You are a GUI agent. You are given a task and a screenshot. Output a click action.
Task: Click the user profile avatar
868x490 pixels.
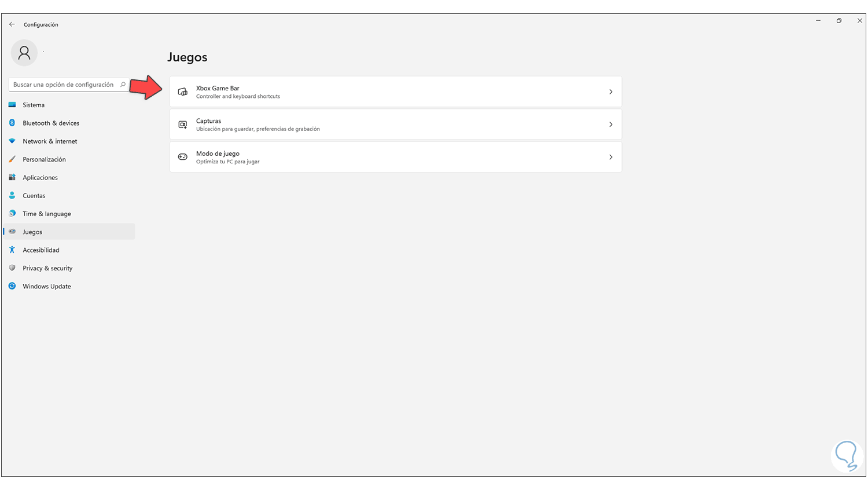click(24, 53)
